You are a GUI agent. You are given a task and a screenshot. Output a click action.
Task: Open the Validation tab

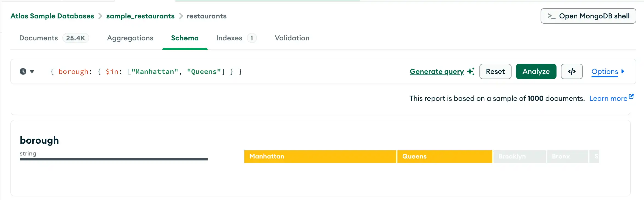pos(292,38)
